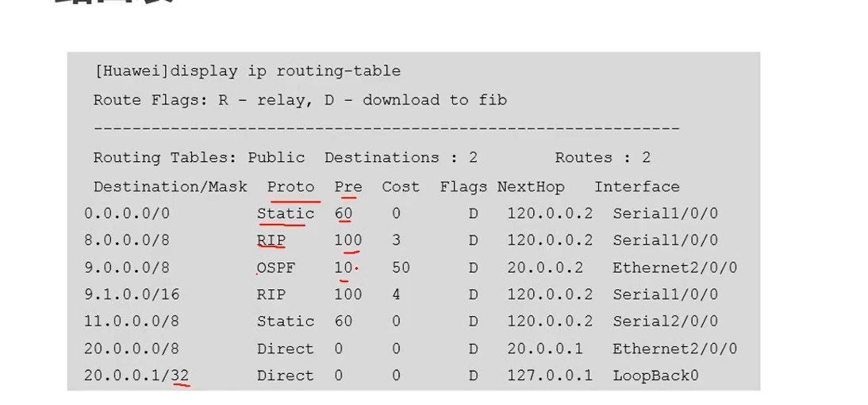Select the 0.0.0.0/0 default route entry
This screenshot has height=405, width=868.
pyautogui.click(x=127, y=214)
